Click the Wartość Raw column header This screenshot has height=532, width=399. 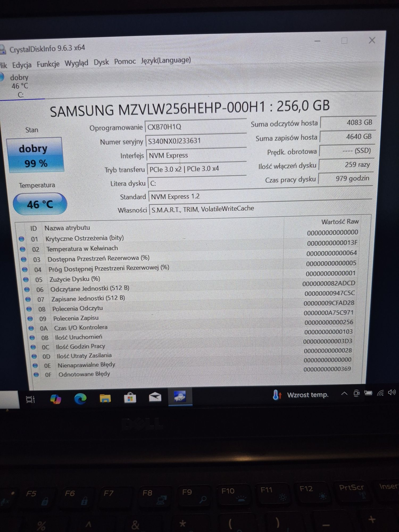(x=340, y=222)
